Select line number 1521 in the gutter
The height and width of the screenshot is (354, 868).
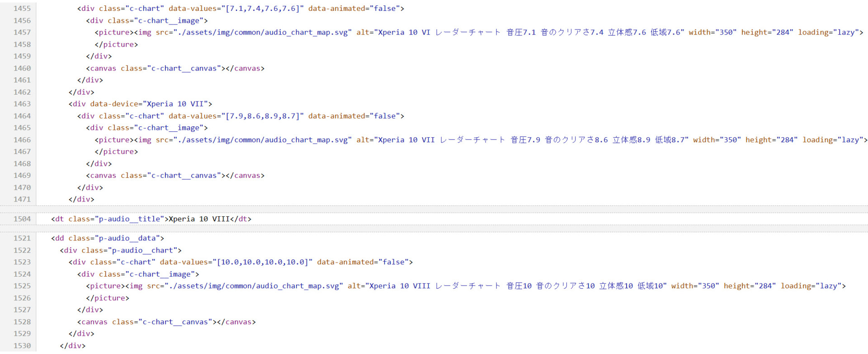(x=22, y=239)
